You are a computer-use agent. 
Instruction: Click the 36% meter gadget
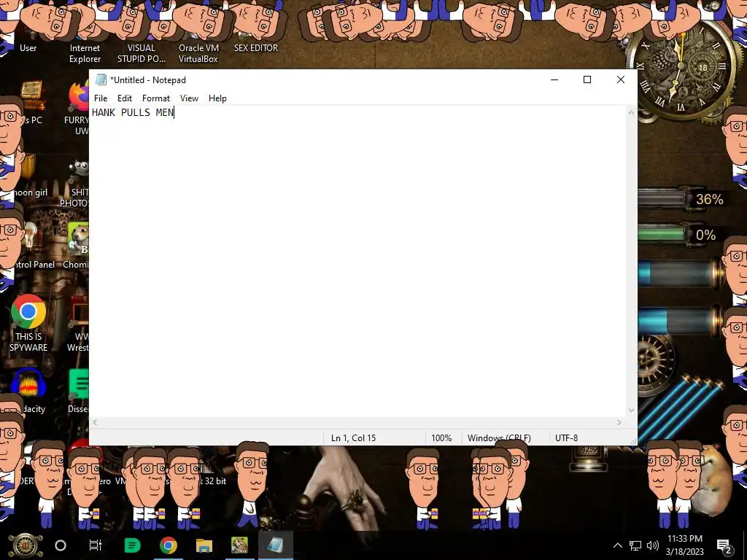click(682, 198)
